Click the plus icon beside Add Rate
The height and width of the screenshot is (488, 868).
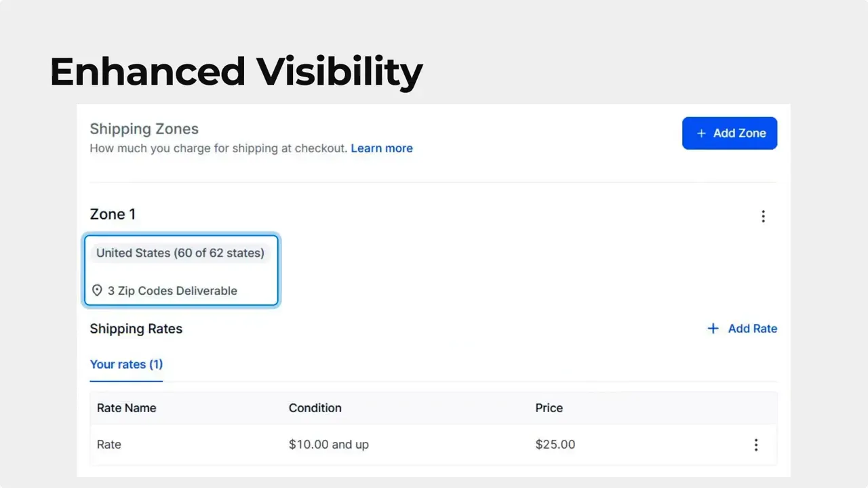coord(713,329)
